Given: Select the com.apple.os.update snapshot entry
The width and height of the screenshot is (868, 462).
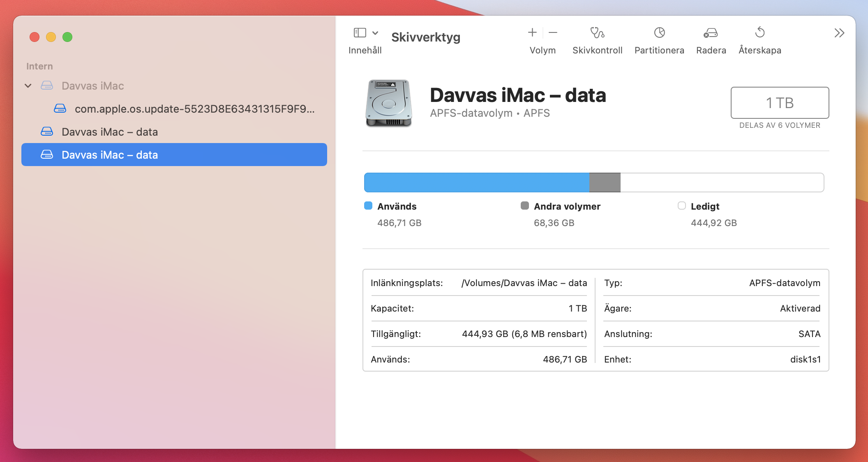Looking at the screenshot, I should click(194, 109).
